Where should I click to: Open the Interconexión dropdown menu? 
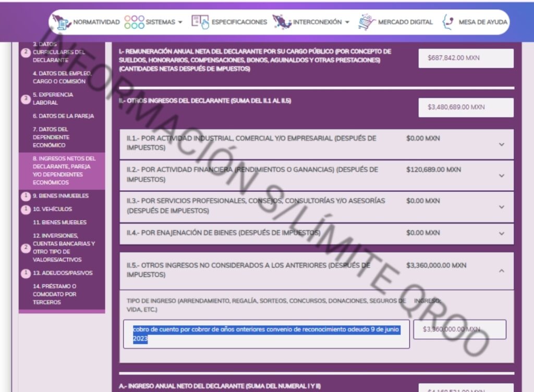(320, 22)
